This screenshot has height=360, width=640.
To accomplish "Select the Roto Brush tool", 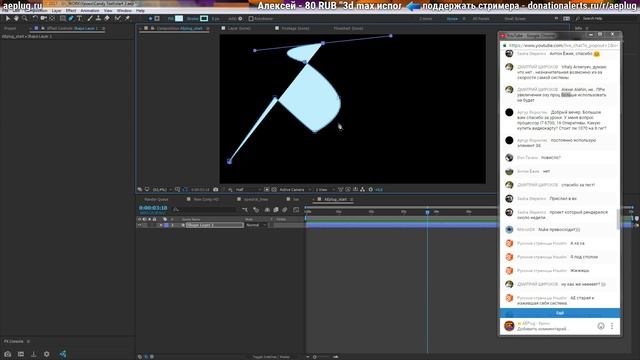I will [x=118, y=18].
